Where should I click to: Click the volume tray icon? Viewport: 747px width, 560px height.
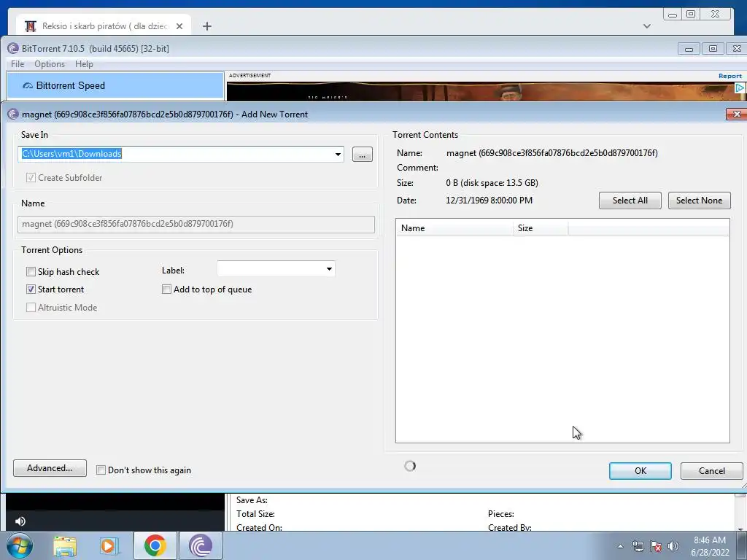click(673, 546)
